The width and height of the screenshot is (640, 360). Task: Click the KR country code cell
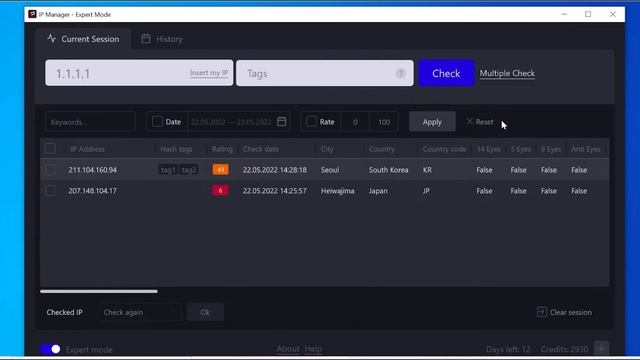pyautogui.click(x=427, y=170)
